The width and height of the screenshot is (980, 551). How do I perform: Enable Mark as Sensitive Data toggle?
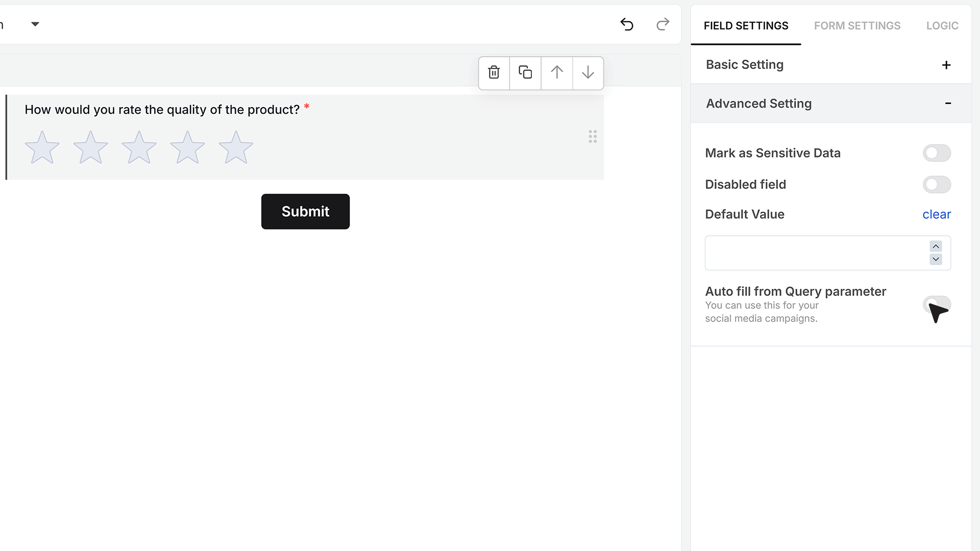pyautogui.click(x=937, y=153)
